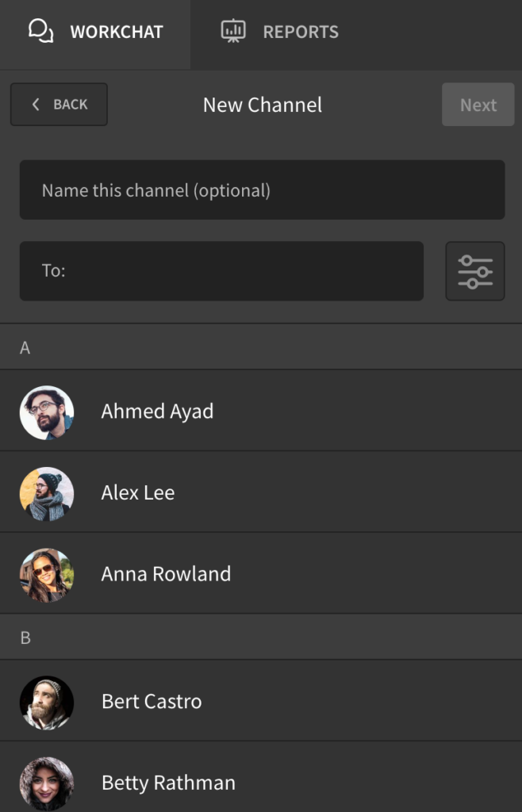
Task: Click the To: recipient field
Action: tap(221, 271)
